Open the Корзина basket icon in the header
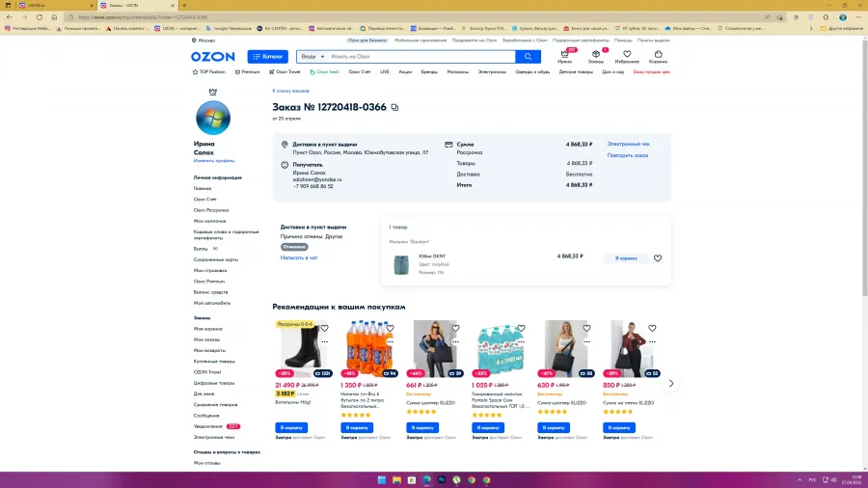Viewport: 868px width, 488px height. [658, 56]
